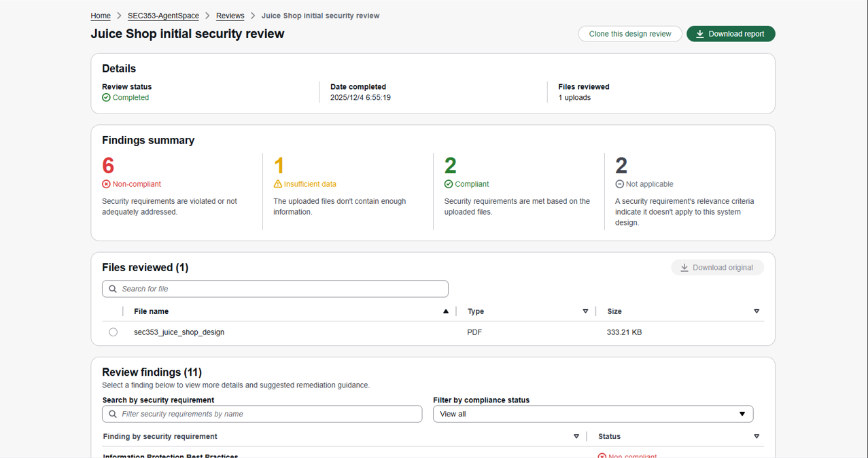Screen dimensions: 868x458
Task: Click Clone this design review button
Action: pyautogui.click(x=629, y=34)
